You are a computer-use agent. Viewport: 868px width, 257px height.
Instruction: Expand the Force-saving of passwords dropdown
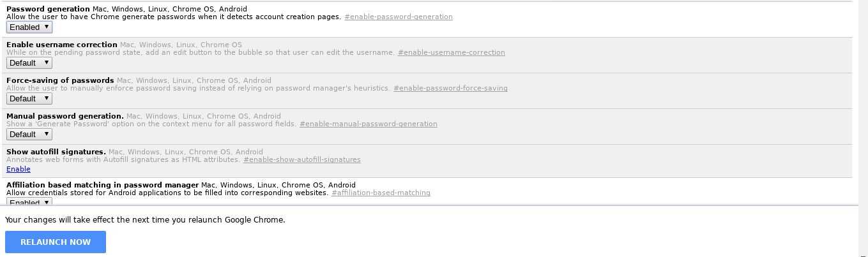click(29, 99)
